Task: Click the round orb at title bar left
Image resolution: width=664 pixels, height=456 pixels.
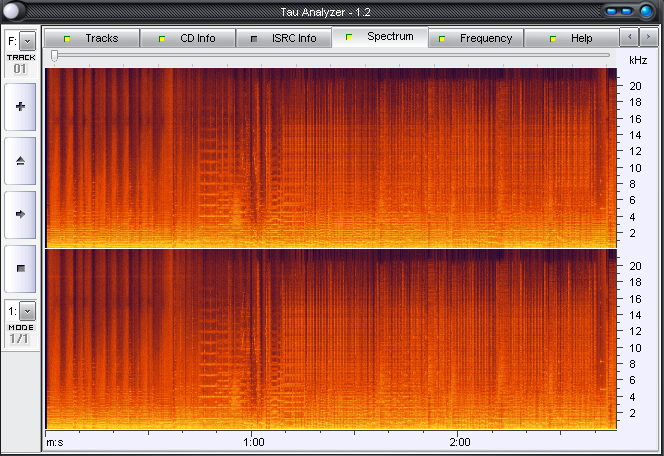Action: (x=13, y=11)
